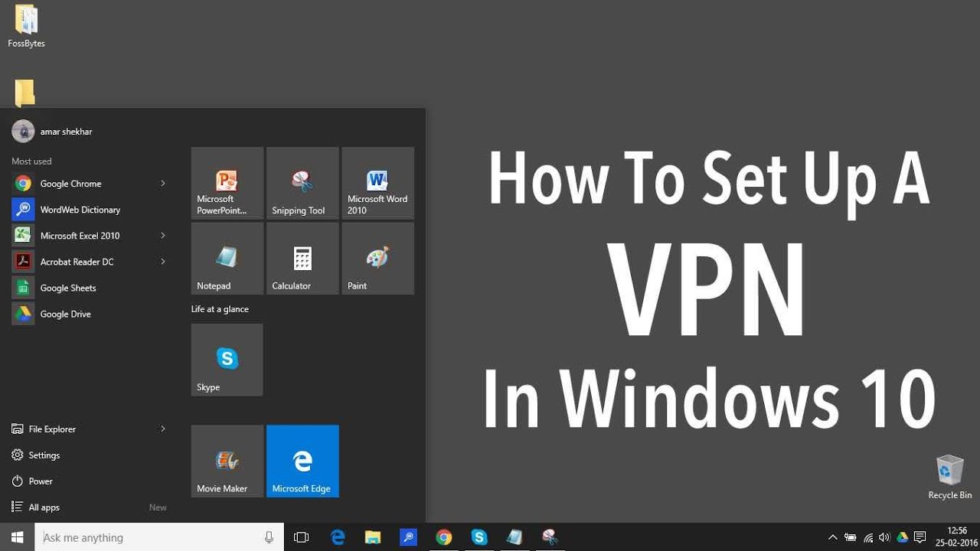
Task: Open WordWeb Dictionary from Most used
Action: point(90,210)
